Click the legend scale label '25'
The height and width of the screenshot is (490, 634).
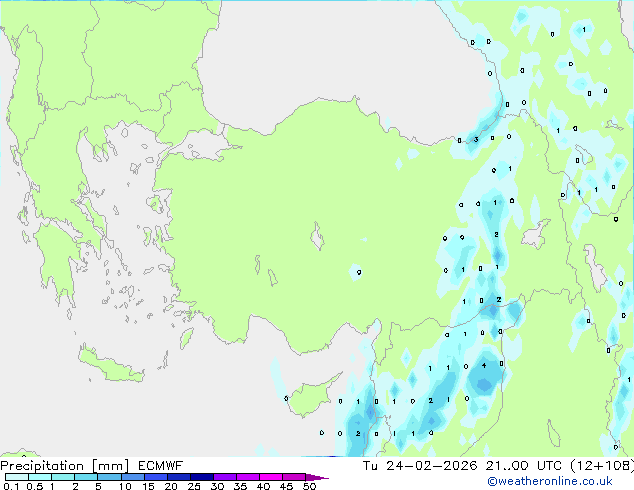[194, 486]
